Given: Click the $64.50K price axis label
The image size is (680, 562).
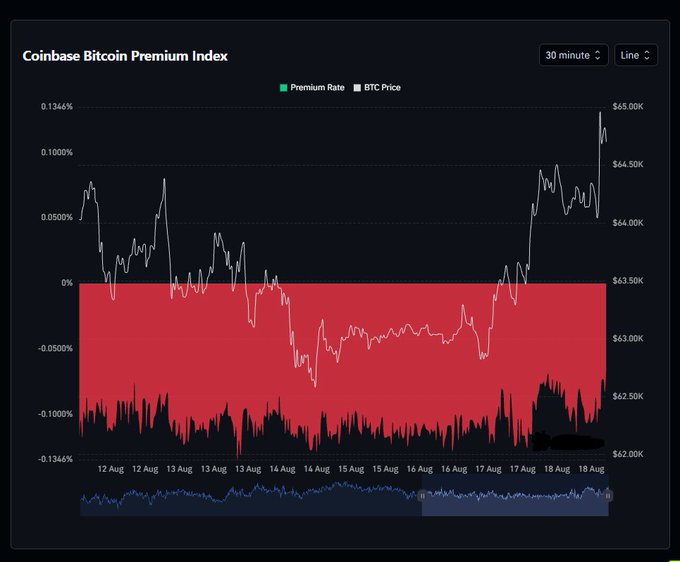Looking at the screenshot, I should coord(628,164).
